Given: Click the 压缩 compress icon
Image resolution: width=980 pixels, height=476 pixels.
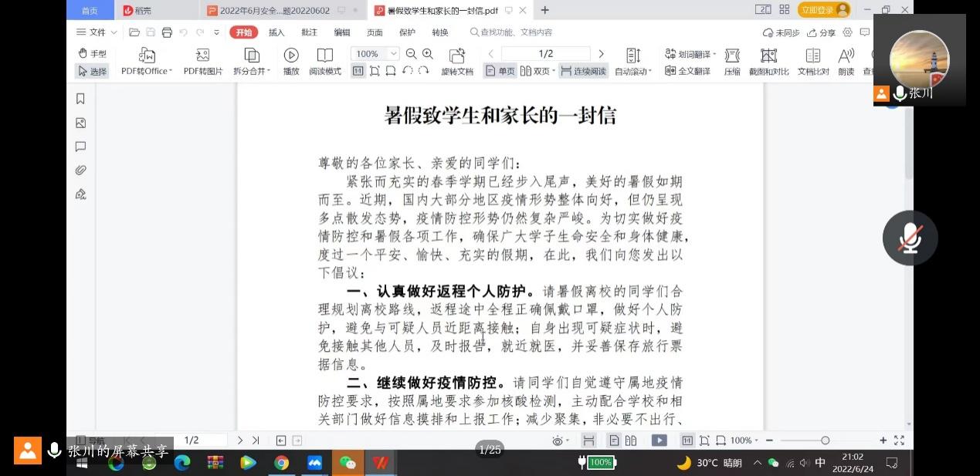Looking at the screenshot, I should pos(732,56).
